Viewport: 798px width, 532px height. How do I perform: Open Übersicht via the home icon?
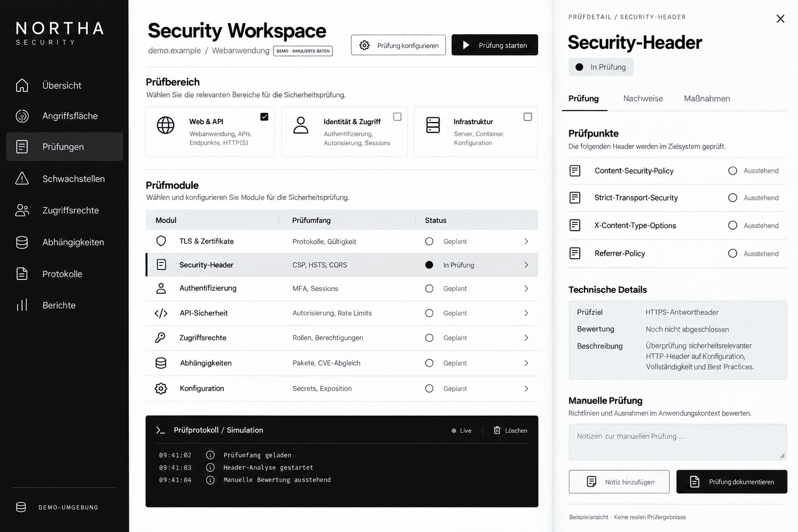[x=22, y=85]
